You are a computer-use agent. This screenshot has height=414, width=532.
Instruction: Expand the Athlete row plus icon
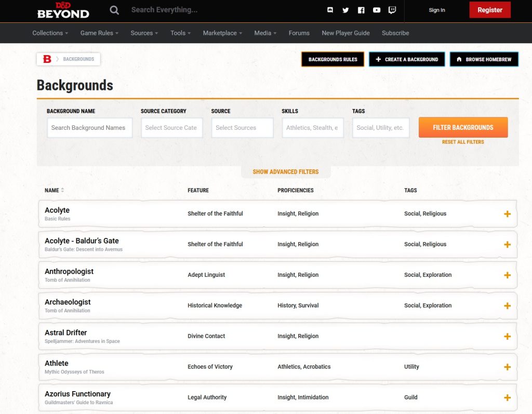click(507, 367)
